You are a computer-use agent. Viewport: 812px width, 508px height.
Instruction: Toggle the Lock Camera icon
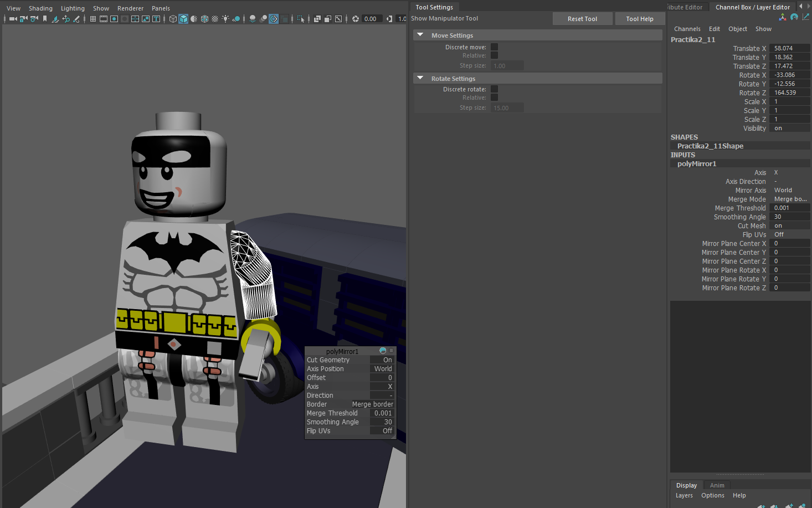24,19
